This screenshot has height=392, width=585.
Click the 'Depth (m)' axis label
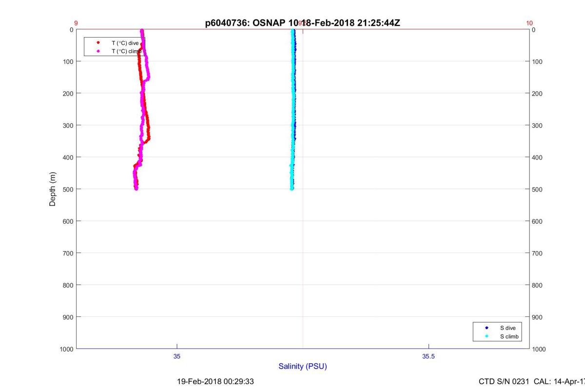[x=53, y=189]
